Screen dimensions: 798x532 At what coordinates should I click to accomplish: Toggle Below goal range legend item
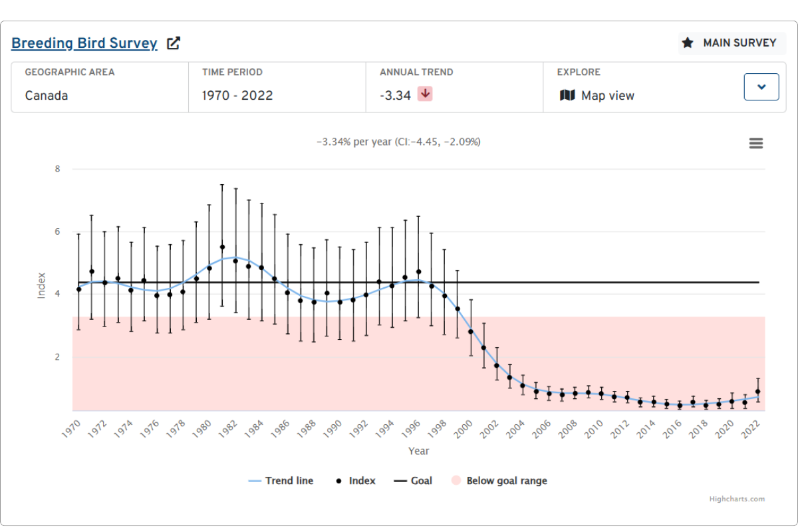pos(499,481)
